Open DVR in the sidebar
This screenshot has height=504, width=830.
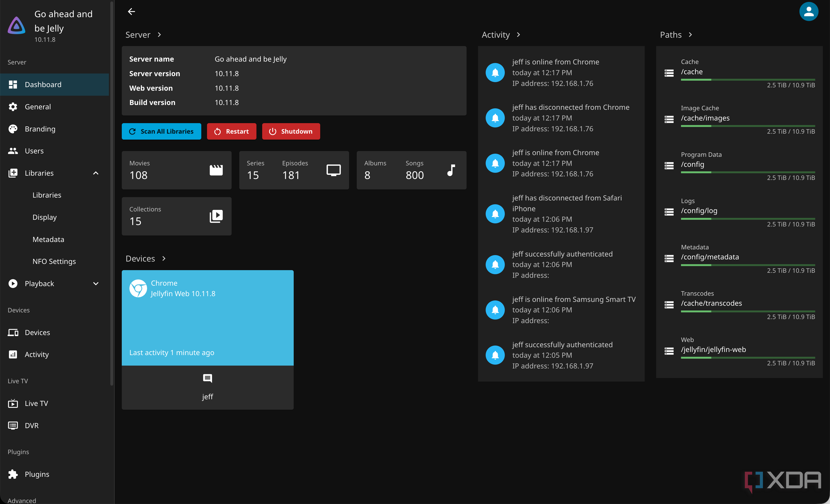pyautogui.click(x=54, y=425)
